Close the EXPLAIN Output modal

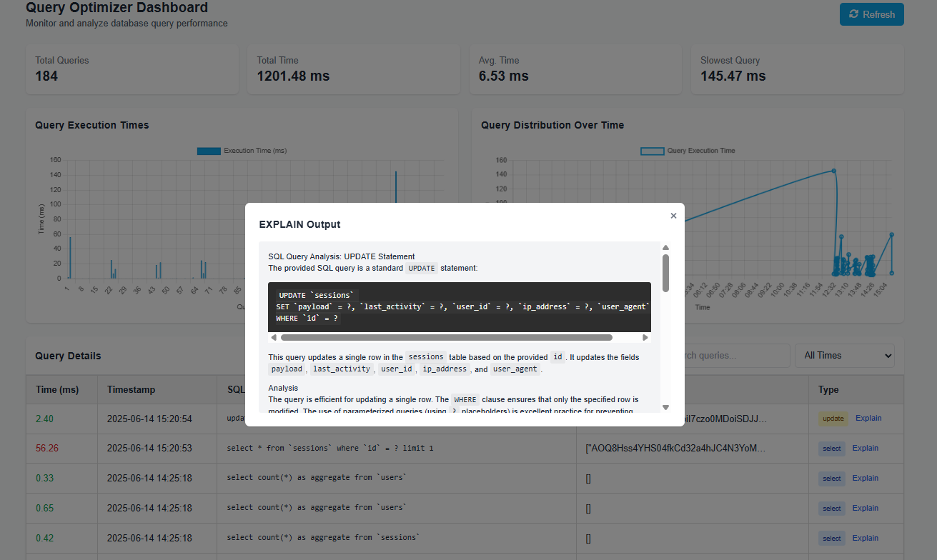click(x=673, y=216)
